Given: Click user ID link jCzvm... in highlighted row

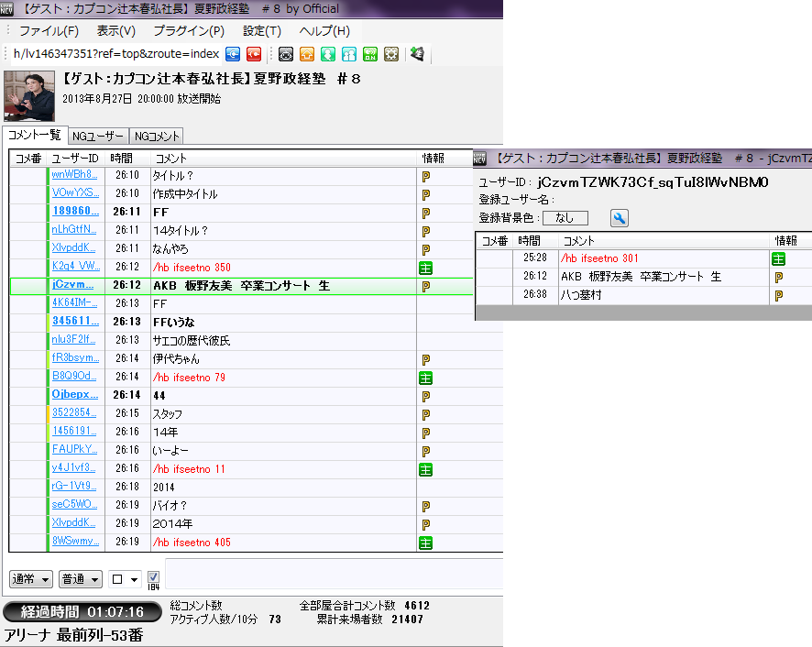Looking at the screenshot, I should 73,284.
